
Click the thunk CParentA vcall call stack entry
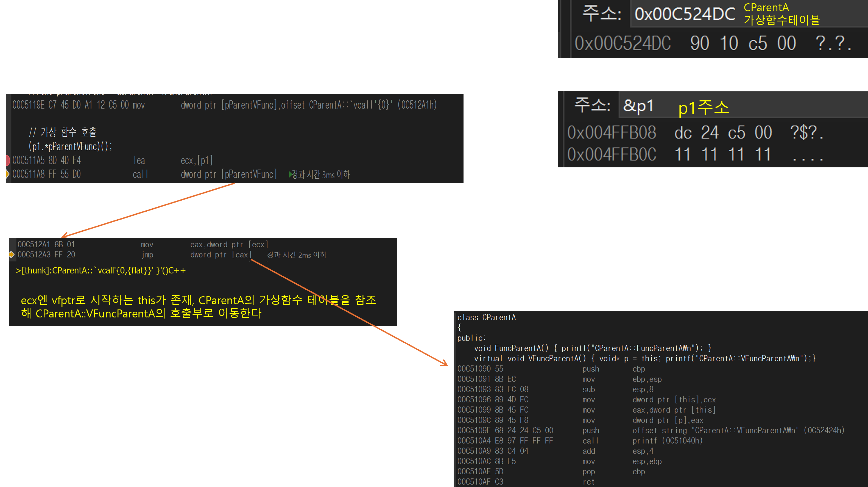(x=101, y=270)
